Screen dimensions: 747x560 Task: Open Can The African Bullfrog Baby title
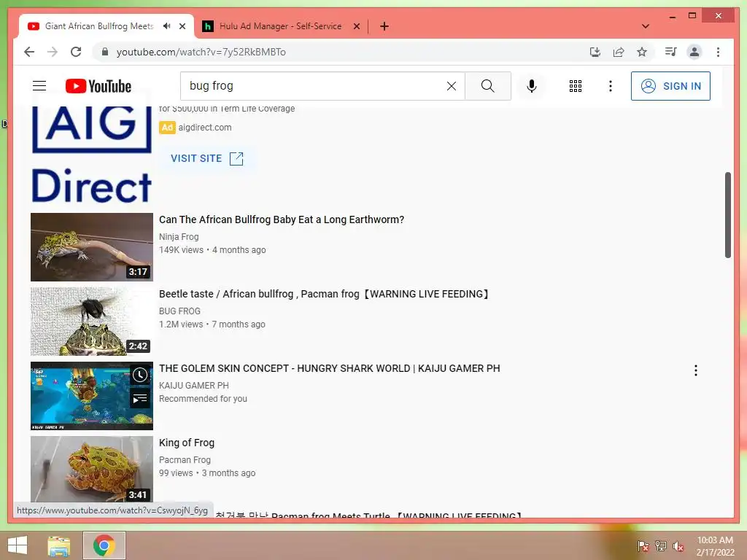click(282, 219)
